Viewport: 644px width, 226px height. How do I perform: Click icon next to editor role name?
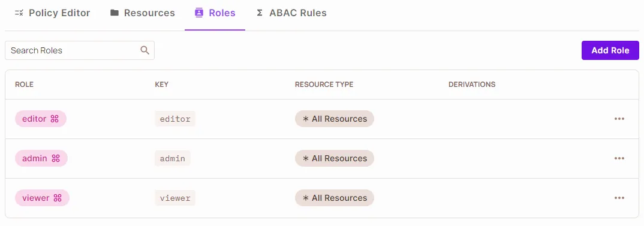pos(55,119)
